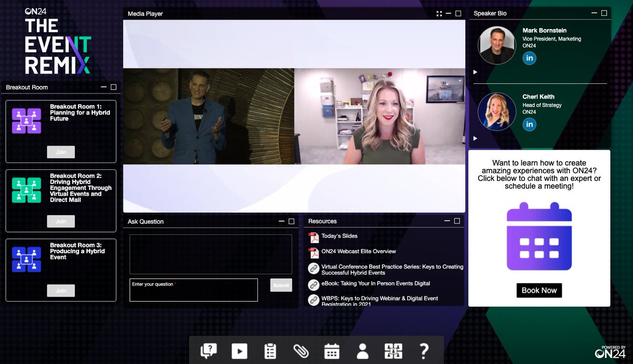Minimize the Resources panel
633x364 pixels.
tap(447, 221)
